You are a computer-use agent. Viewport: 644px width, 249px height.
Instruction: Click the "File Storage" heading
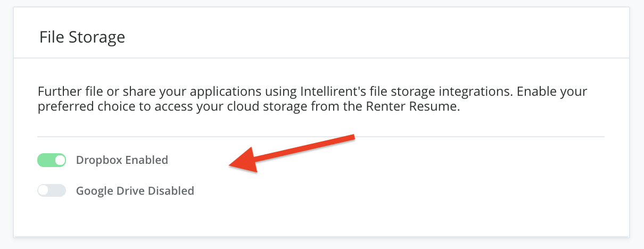click(x=82, y=37)
